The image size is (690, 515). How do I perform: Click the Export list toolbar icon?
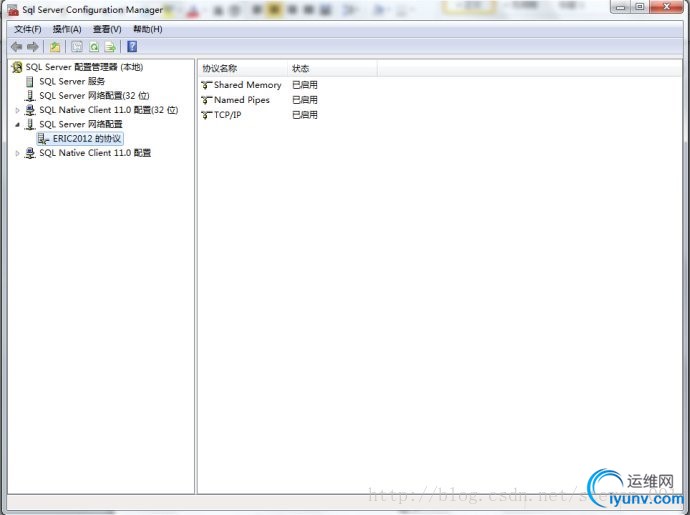click(110, 47)
